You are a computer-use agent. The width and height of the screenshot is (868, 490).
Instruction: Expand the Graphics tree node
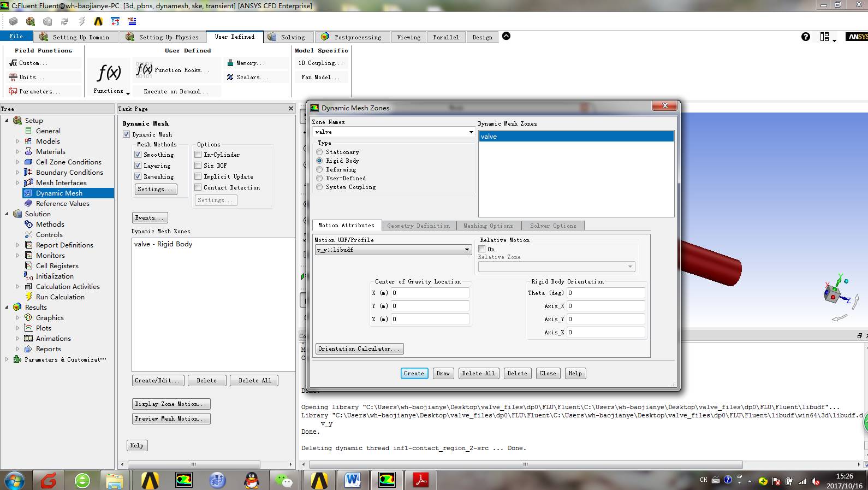click(x=17, y=318)
